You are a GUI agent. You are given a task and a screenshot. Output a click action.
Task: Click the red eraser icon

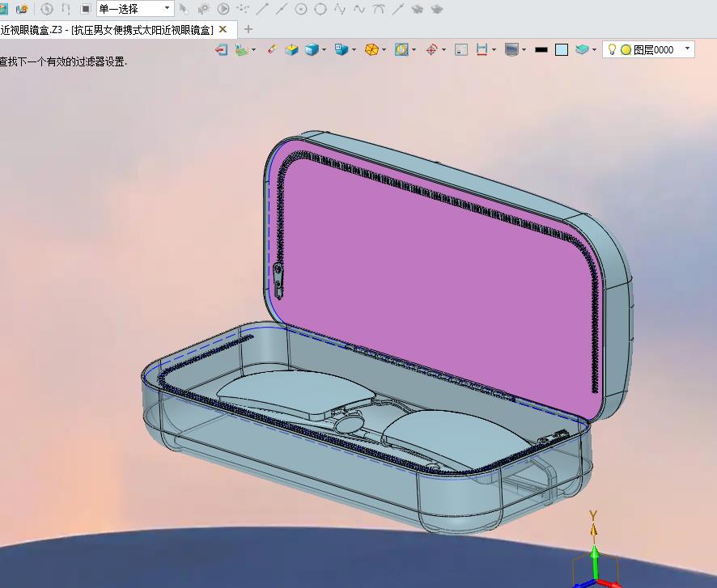272,49
